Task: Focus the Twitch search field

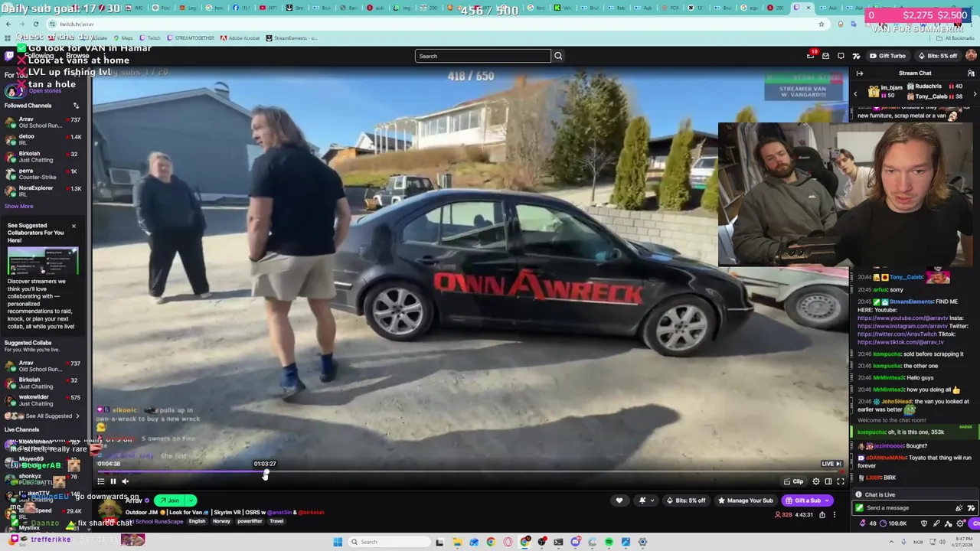Action: pyautogui.click(x=482, y=56)
